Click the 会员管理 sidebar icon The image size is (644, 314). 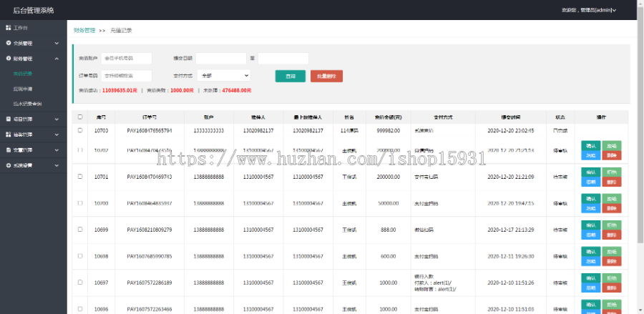[9, 43]
